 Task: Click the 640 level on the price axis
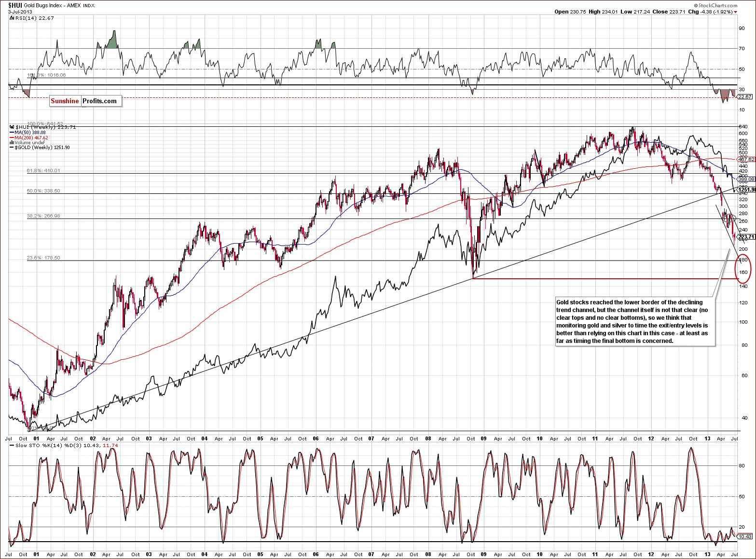pos(743,127)
